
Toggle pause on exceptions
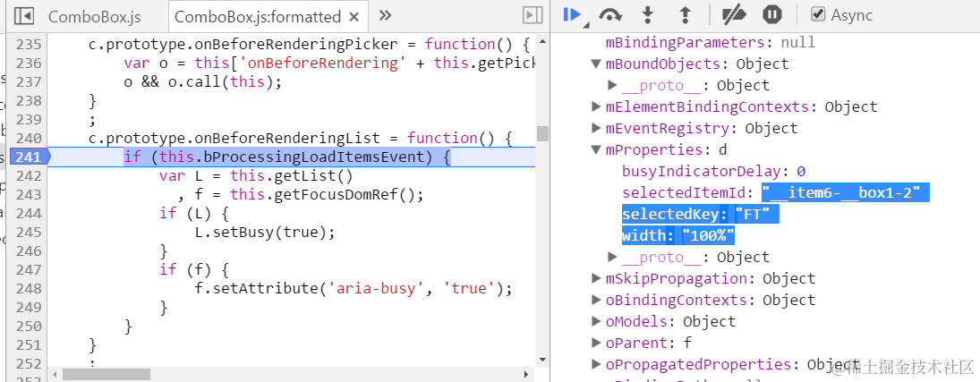click(x=772, y=15)
